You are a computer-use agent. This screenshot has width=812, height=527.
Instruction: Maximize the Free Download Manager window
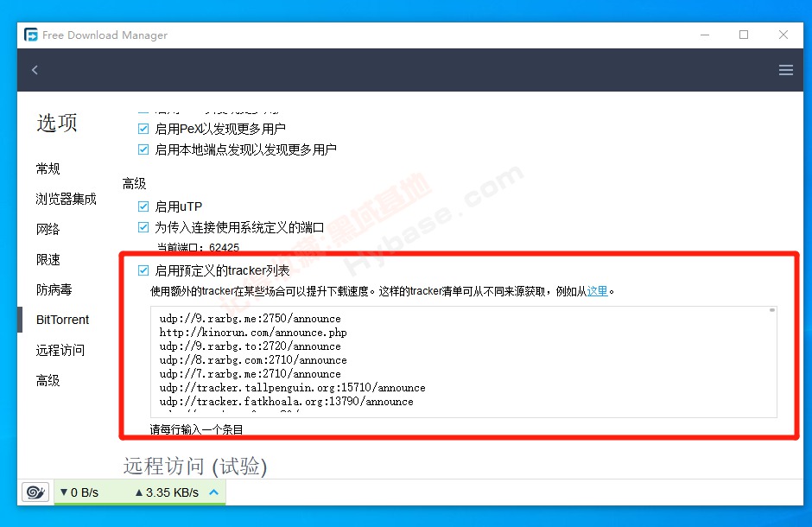point(744,35)
